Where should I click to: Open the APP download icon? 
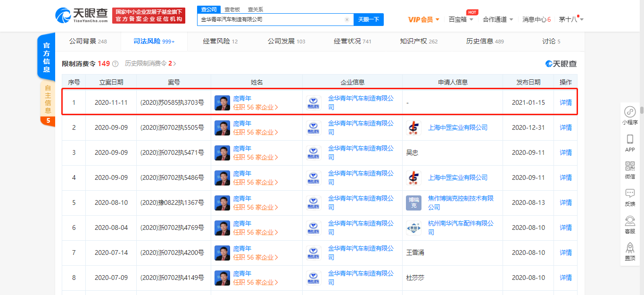click(x=630, y=140)
